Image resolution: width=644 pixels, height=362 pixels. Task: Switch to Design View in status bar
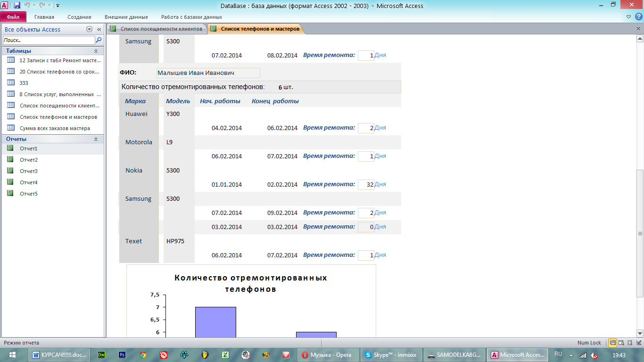638,343
